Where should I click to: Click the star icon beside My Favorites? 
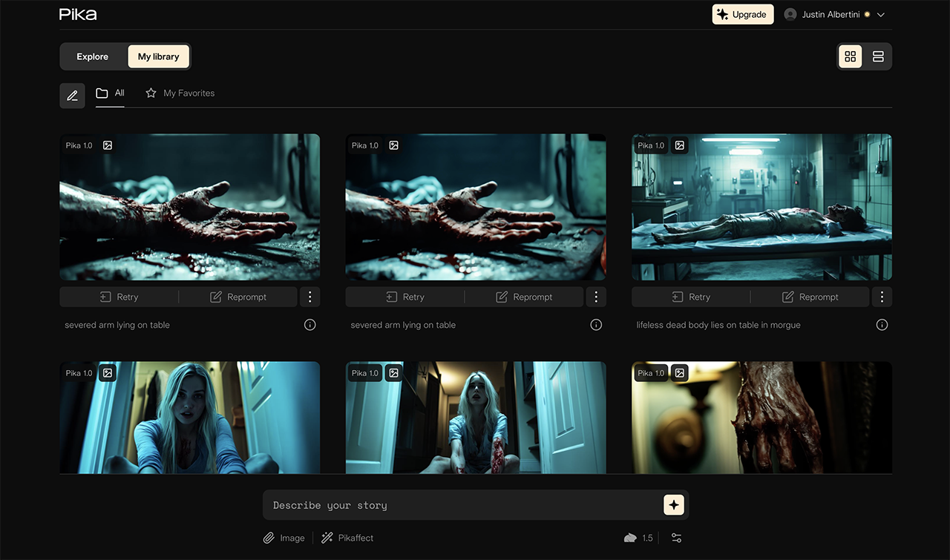(x=151, y=93)
